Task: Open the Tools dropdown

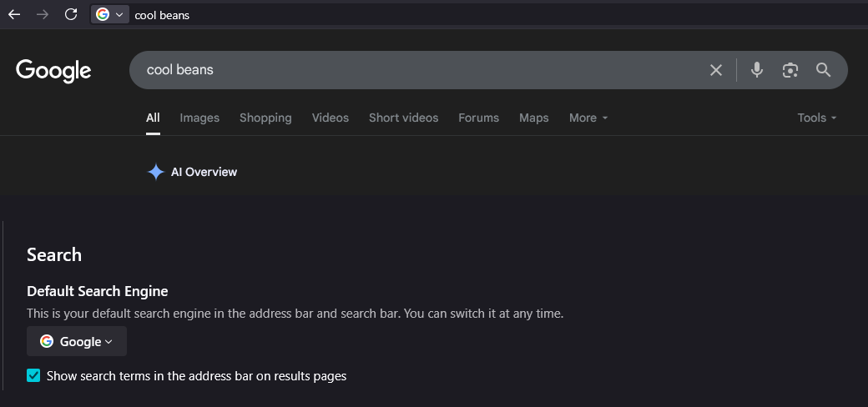Action: point(816,118)
